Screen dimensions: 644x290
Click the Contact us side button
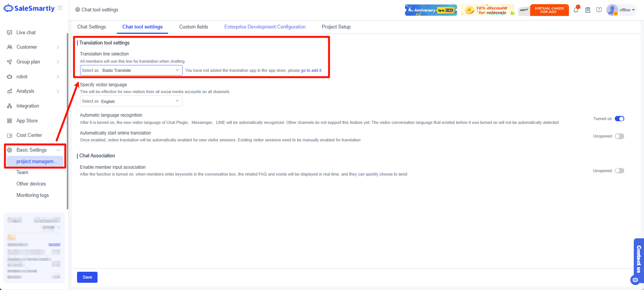coord(639,258)
